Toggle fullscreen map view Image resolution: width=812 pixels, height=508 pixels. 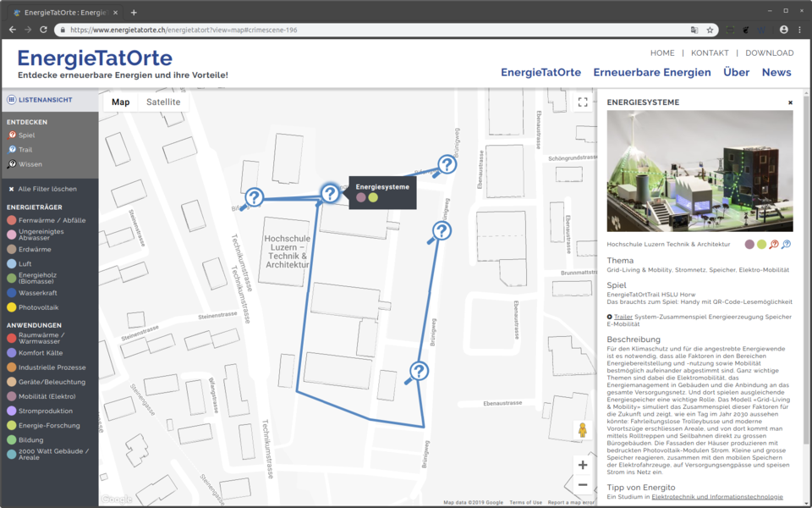(583, 102)
